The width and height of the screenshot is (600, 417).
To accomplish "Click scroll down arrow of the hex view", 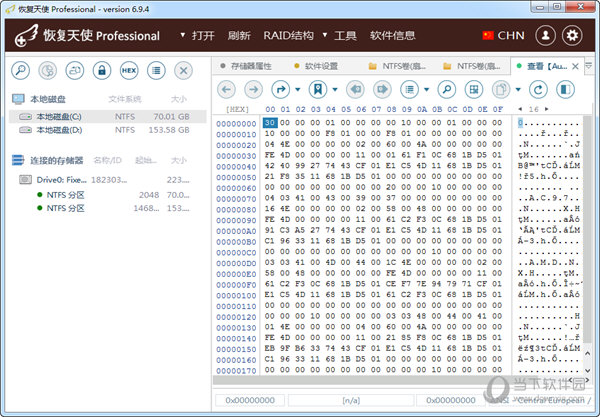I will 588,370.
